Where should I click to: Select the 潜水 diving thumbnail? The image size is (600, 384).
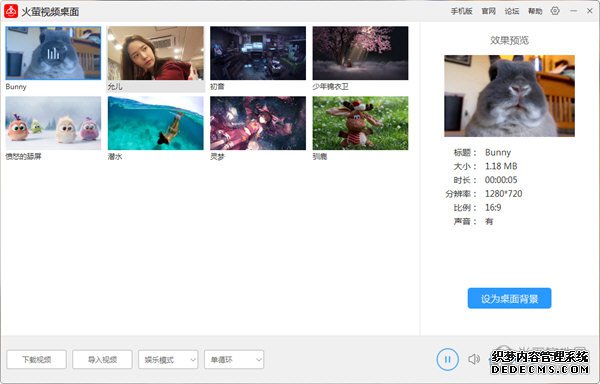coord(156,123)
